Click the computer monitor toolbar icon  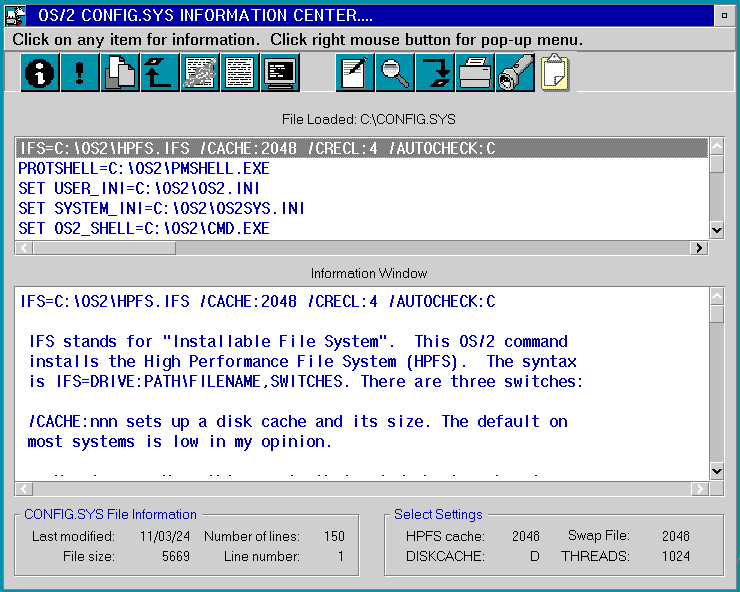(280, 73)
